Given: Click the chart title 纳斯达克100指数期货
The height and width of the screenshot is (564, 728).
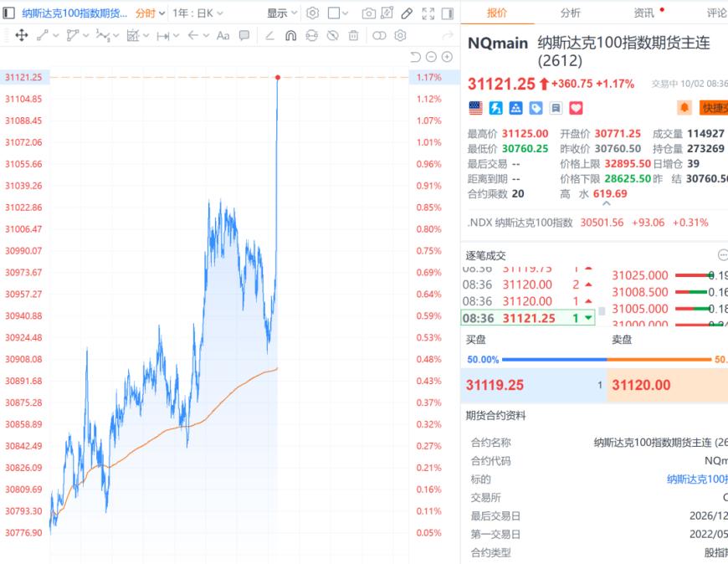Looking at the screenshot, I should coord(74,13).
